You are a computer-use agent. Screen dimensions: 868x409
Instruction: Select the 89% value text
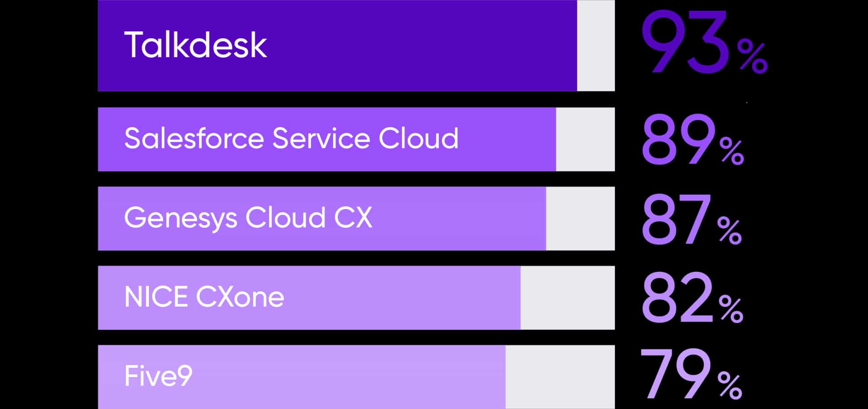[692, 139]
